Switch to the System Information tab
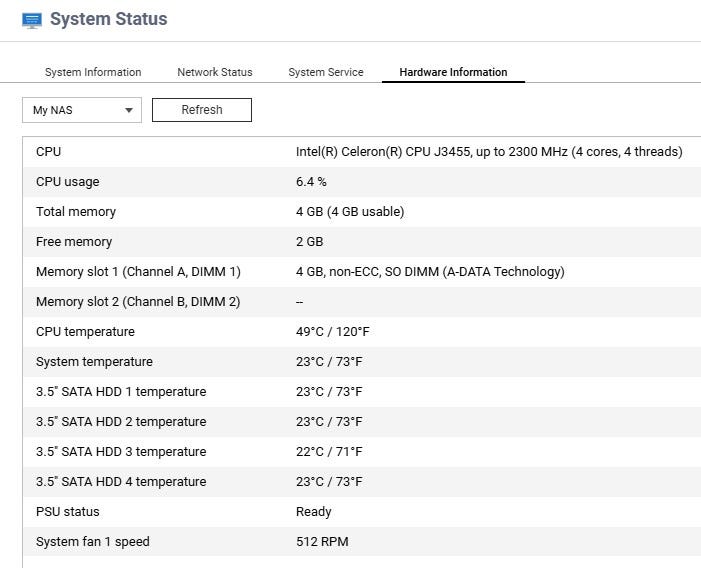This screenshot has height=568, width=701. (x=93, y=72)
